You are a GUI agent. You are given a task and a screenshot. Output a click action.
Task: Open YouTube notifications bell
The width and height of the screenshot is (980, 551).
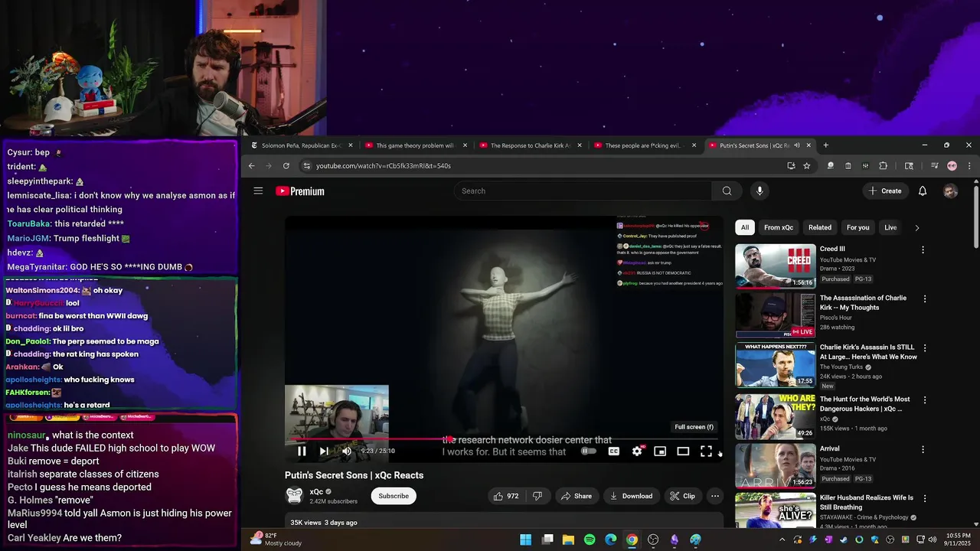tap(923, 191)
